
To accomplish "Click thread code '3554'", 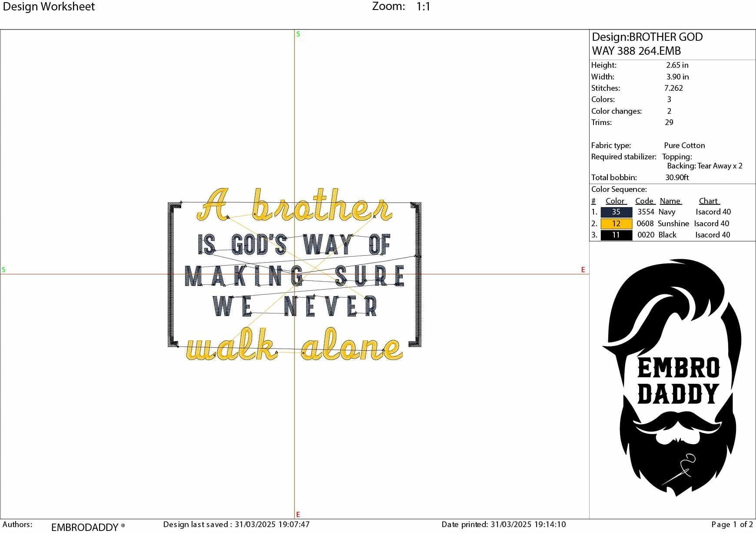I will click(646, 212).
